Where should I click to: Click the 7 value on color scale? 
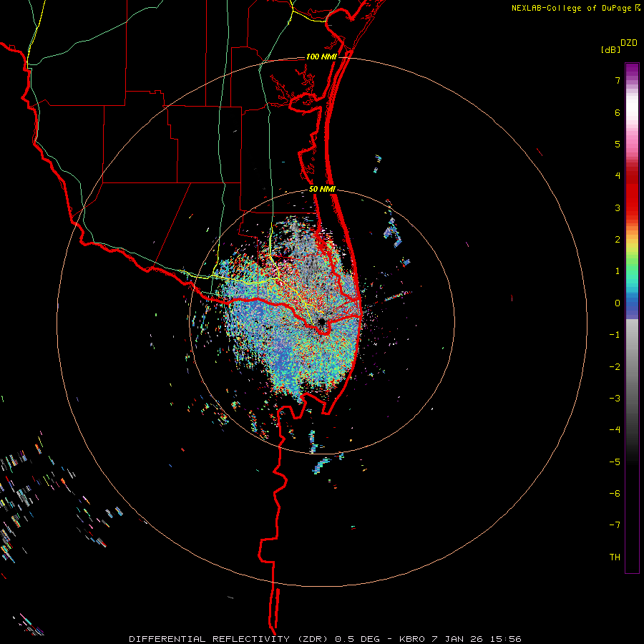pos(618,80)
